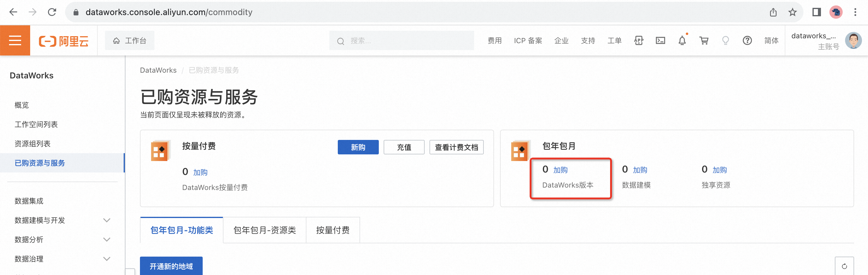This screenshot has height=275, width=868.
Task: Open the 支持 menu
Action: click(588, 41)
